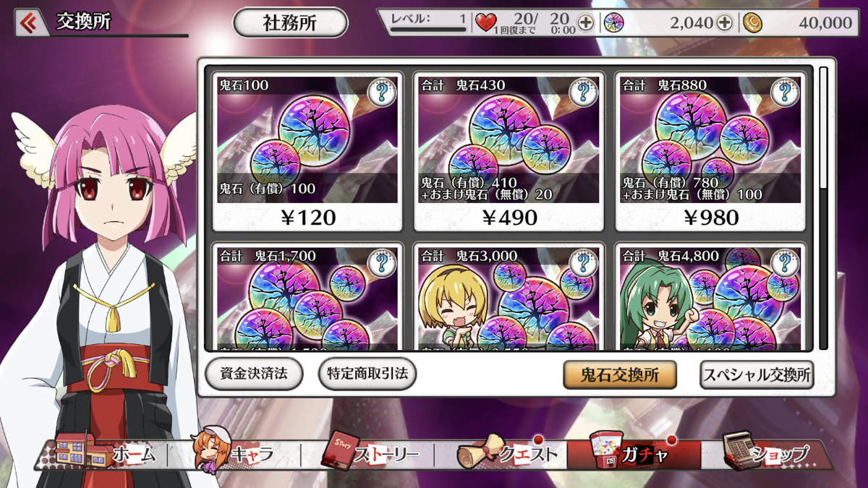Add stamina with heart plus button
868x488 pixels.
point(586,23)
